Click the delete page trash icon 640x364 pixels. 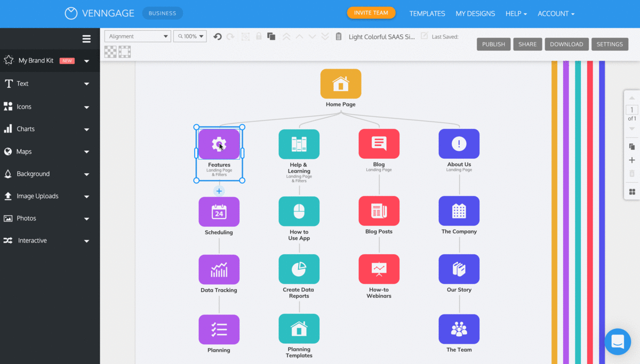(x=632, y=173)
